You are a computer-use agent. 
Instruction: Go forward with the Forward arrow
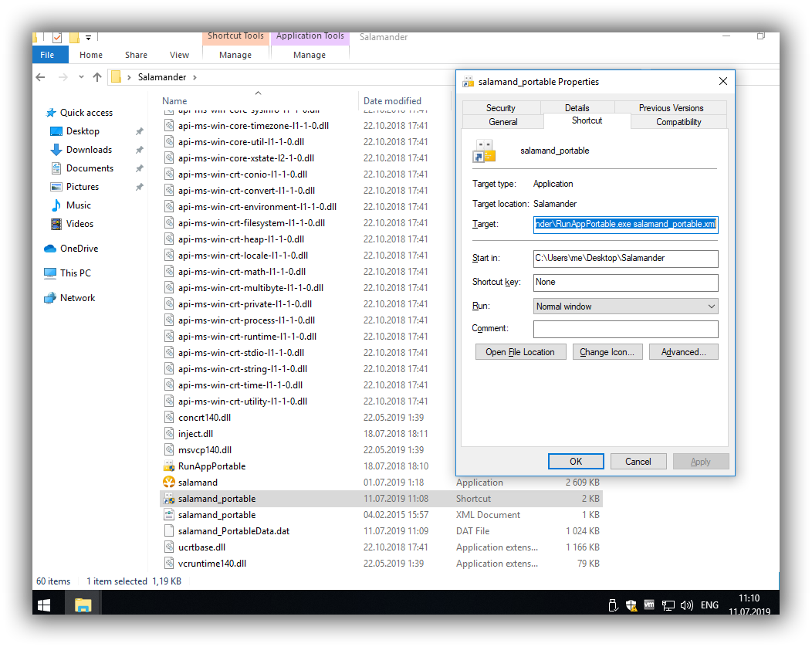(63, 77)
